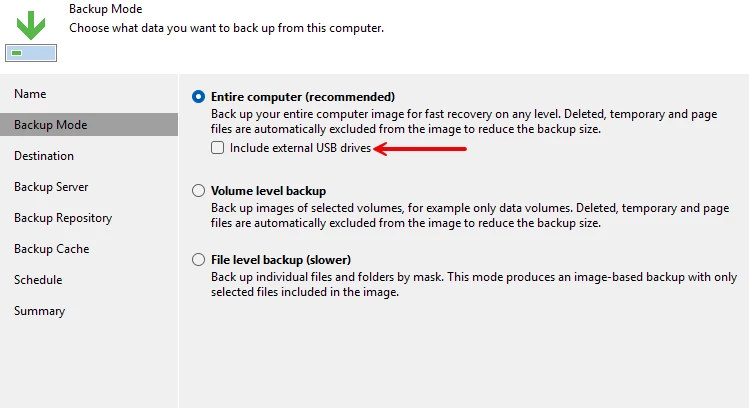Click the Include external USB drives label
Image resolution: width=749 pixels, height=408 pixels.
(300, 148)
